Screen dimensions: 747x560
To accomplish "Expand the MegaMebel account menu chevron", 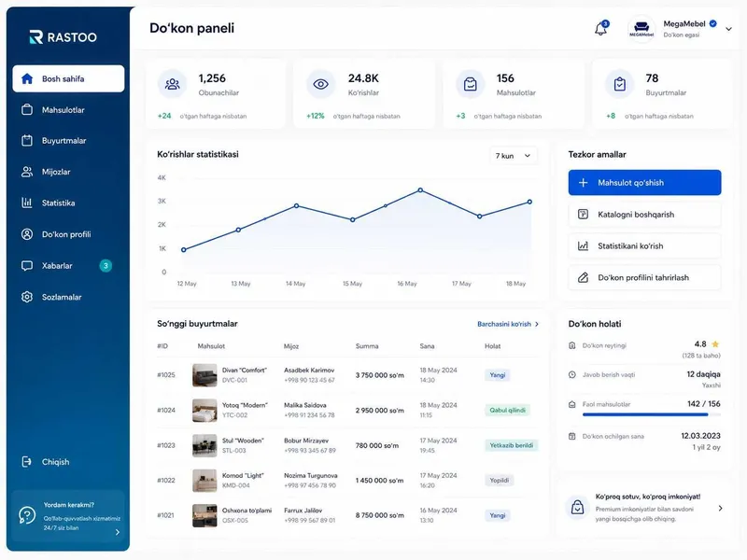I will tap(728, 29).
